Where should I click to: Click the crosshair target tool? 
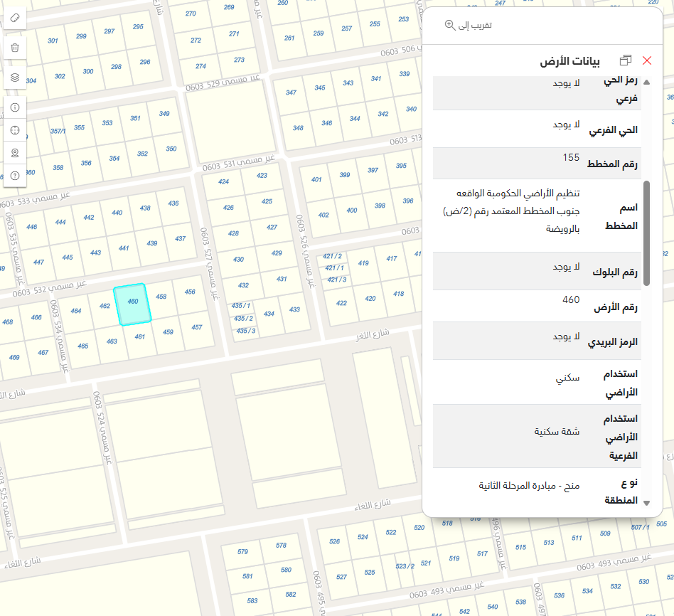coord(15,130)
